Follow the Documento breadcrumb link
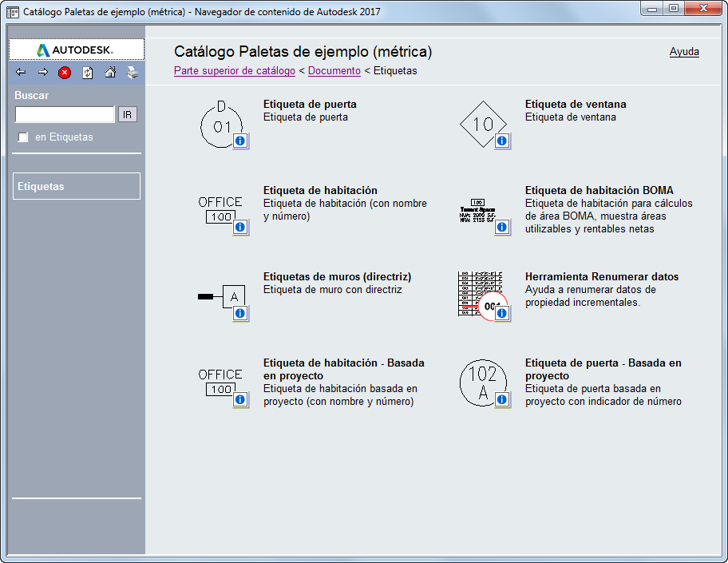 pos(334,70)
